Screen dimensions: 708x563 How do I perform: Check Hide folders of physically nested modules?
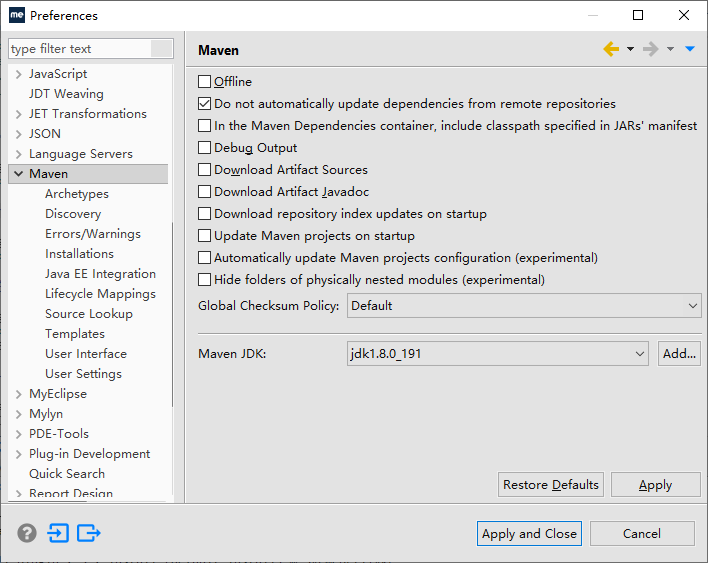coord(205,280)
